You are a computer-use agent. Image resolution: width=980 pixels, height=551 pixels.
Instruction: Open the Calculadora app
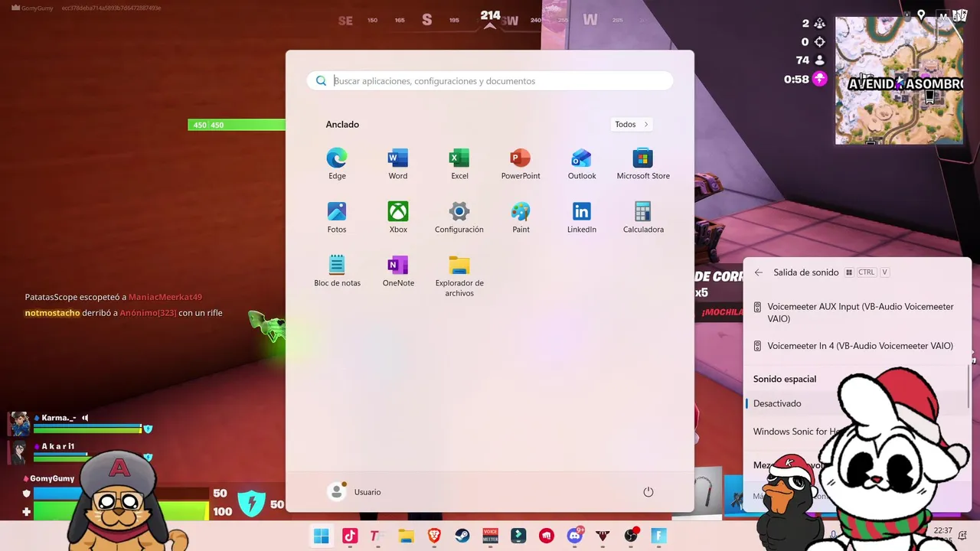[643, 218]
